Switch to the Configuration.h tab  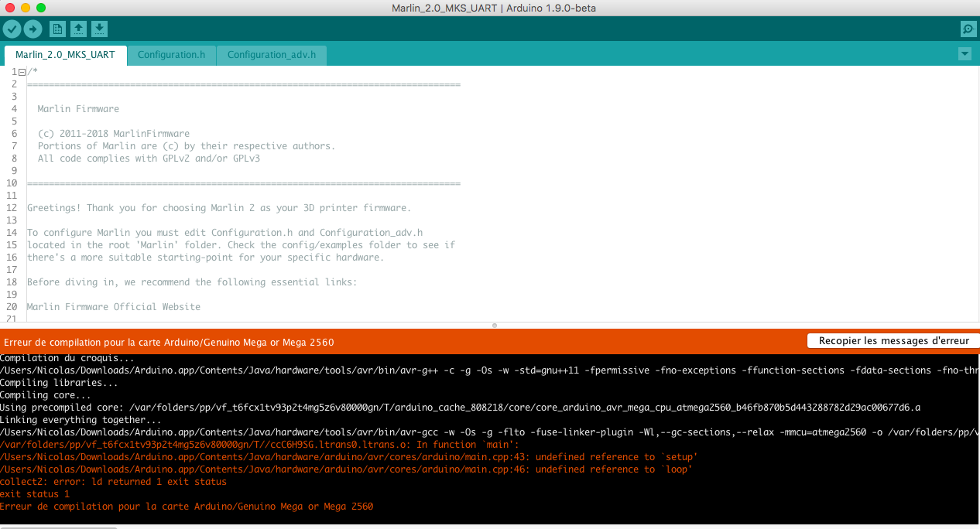[x=171, y=55]
